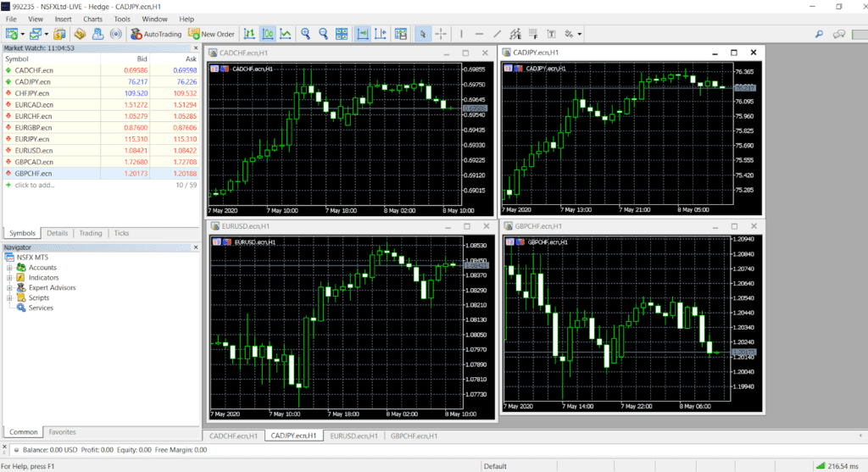The height and width of the screenshot is (472, 868).
Task: Open the chat bubbles icon
Action: (x=838, y=34)
